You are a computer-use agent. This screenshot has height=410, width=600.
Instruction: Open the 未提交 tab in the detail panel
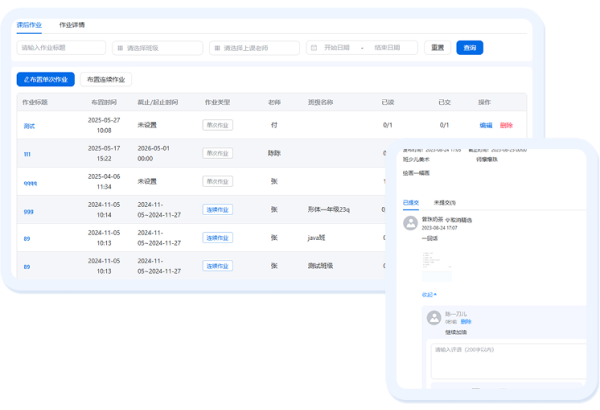pyautogui.click(x=446, y=202)
